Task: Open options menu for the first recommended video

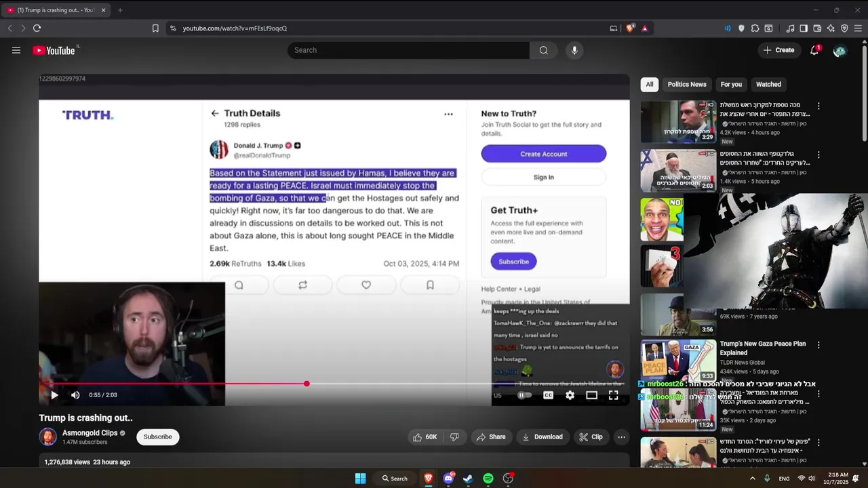Action: [x=818, y=106]
